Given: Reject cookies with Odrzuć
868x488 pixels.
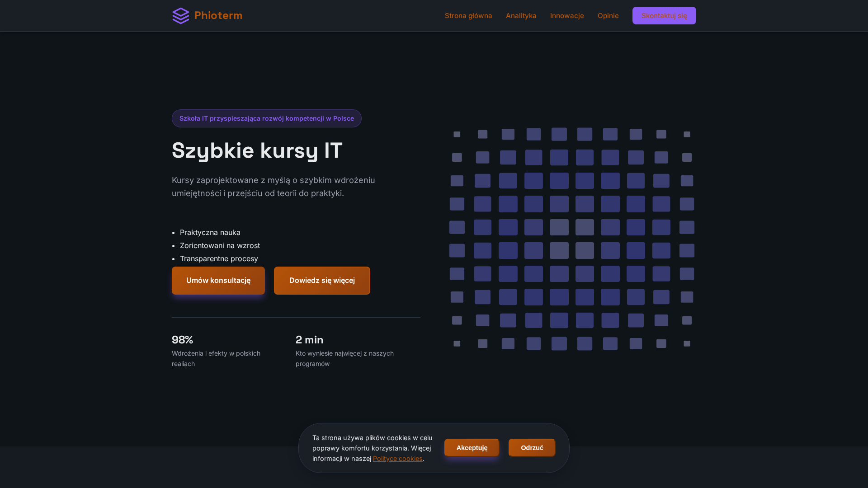Looking at the screenshot, I should (x=532, y=448).
